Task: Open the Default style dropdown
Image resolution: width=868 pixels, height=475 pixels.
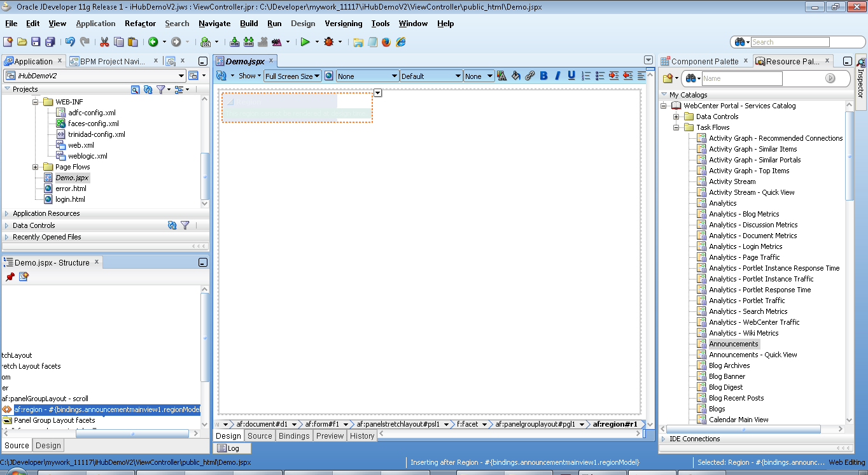Action: [x=431, y=76]
